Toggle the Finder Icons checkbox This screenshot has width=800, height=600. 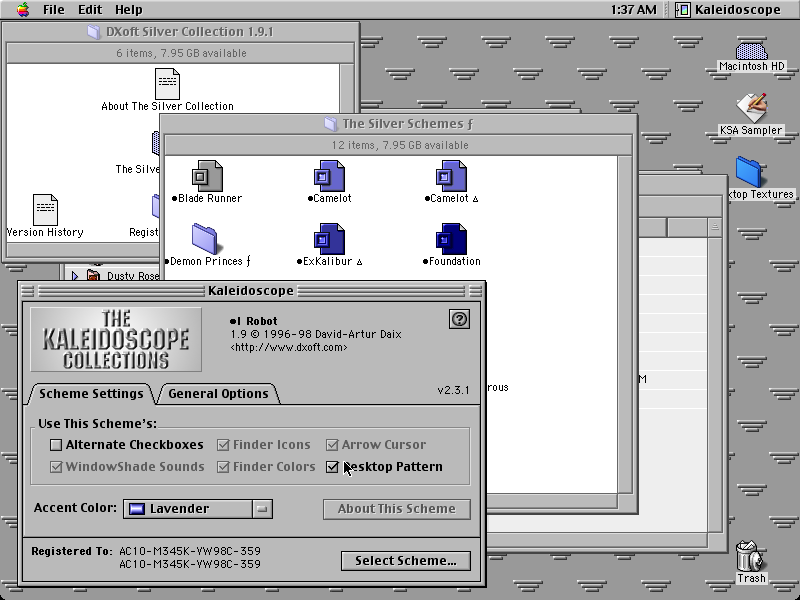(223, 445)
